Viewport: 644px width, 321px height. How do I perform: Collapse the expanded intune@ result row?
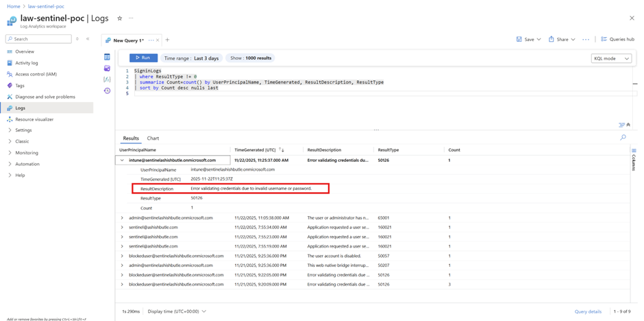coord(122,160)
